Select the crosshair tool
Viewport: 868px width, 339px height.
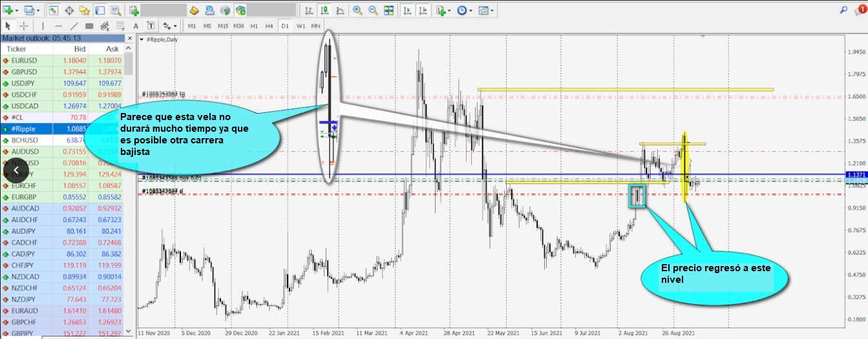(24, 26)
